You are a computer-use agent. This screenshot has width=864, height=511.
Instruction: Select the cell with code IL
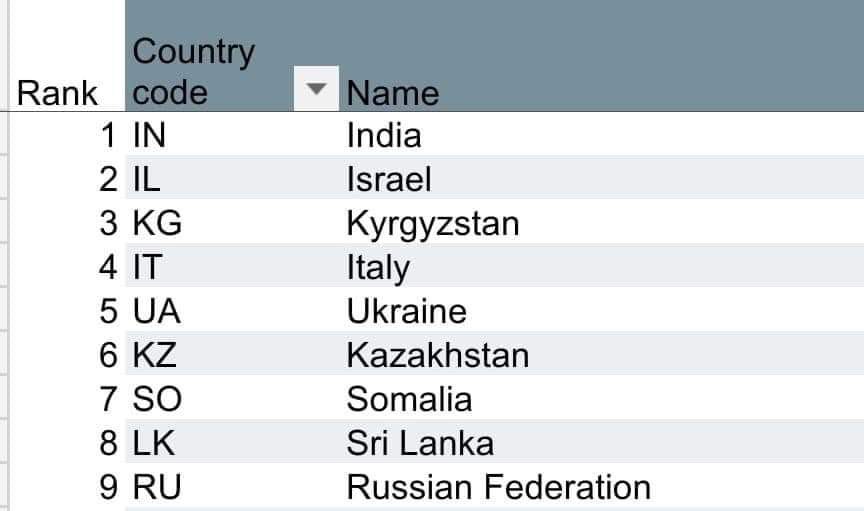(232, 177)
